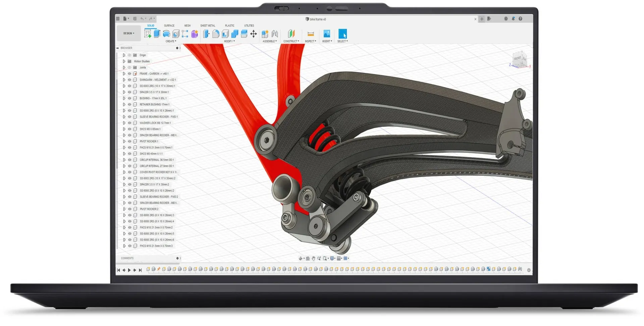Click the Create Sketch tool icon

click(148, 34)
